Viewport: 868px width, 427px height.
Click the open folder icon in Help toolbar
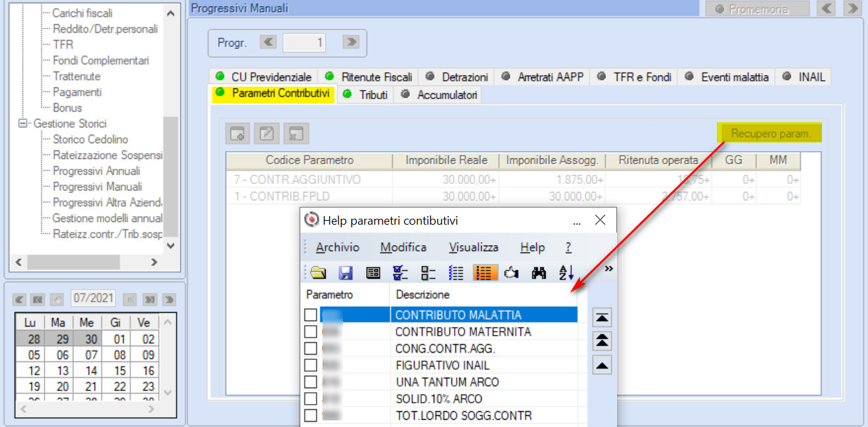[x=319, y=273]
